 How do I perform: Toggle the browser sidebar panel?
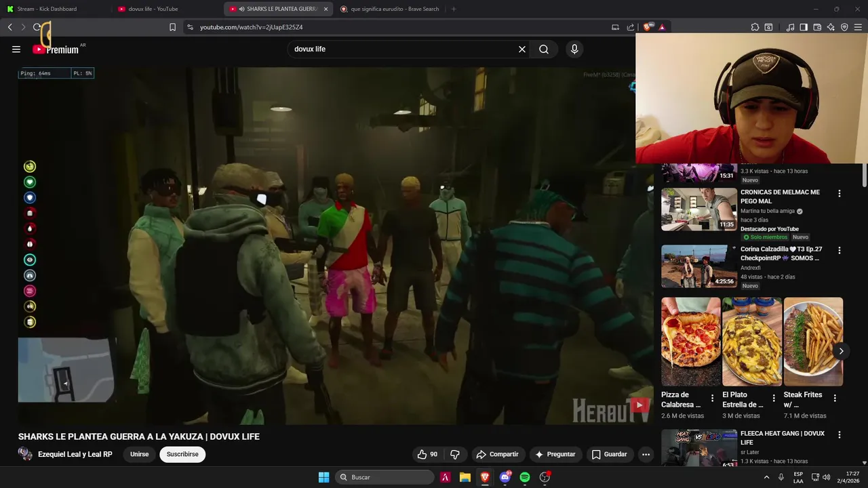click(804, 27)
